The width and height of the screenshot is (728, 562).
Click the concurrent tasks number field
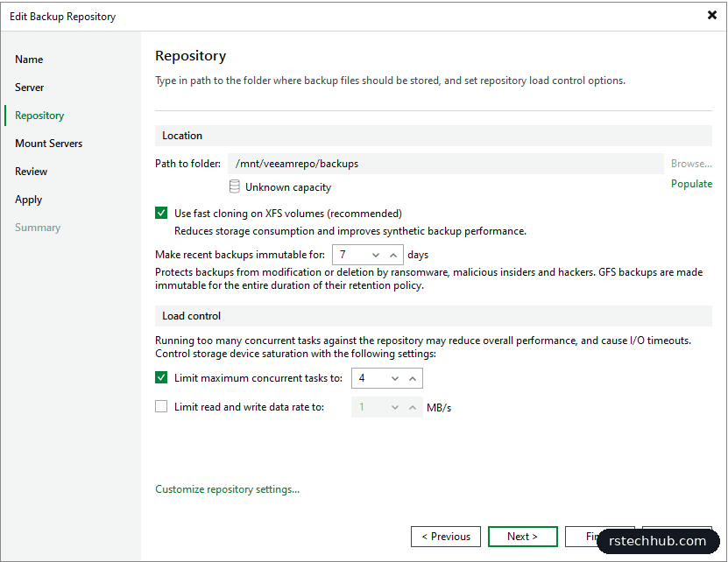pos(387,378)
